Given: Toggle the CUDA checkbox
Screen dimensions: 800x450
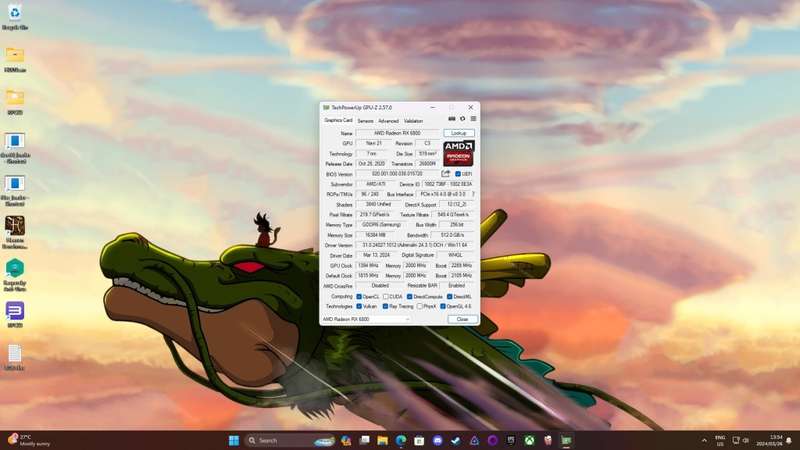Looking at the screenshot, I should (386, 296).
